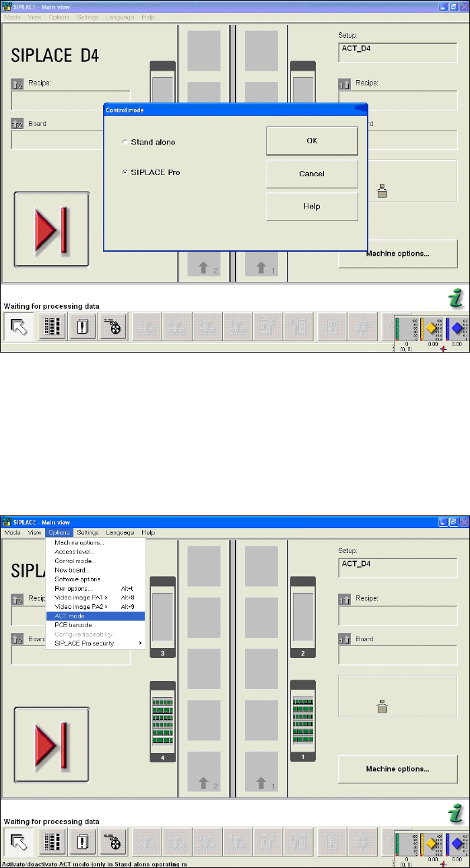Click right-side Board field in window with Options menu open
This screenshot has height=868, width=470.
[x=397, y=655]
